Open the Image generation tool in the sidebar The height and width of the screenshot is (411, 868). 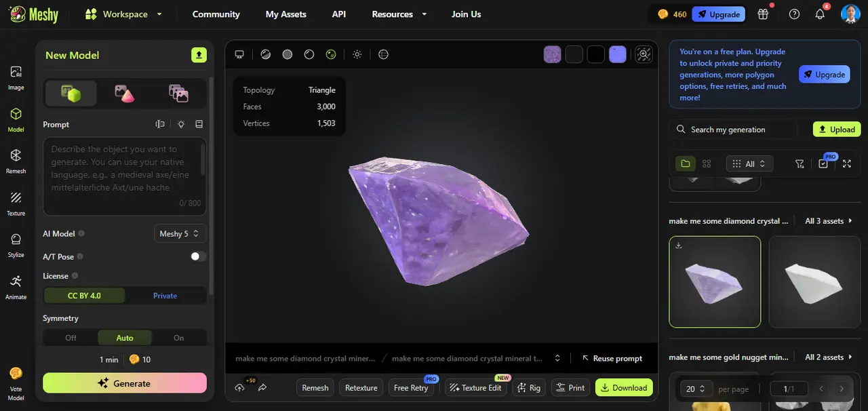16,77
